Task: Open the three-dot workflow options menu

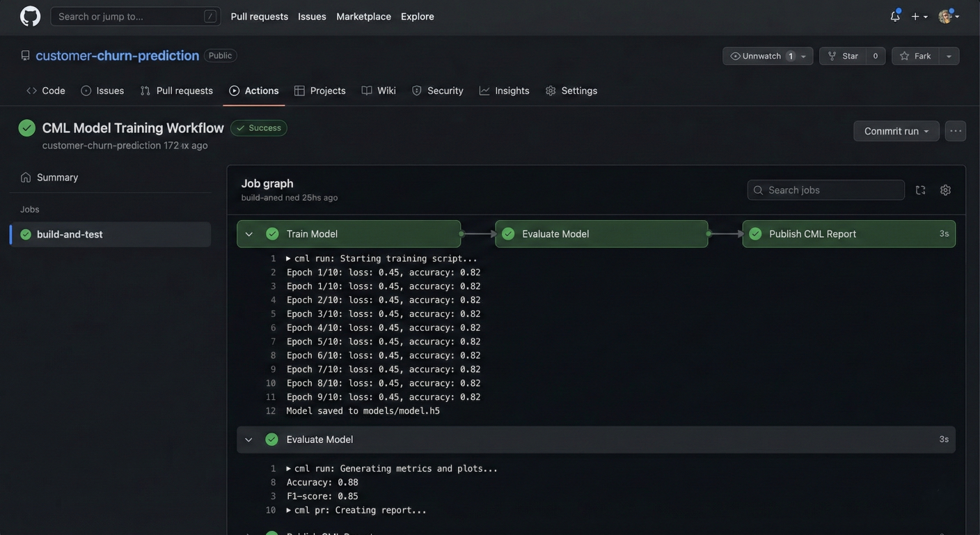Action: (955, 131)
